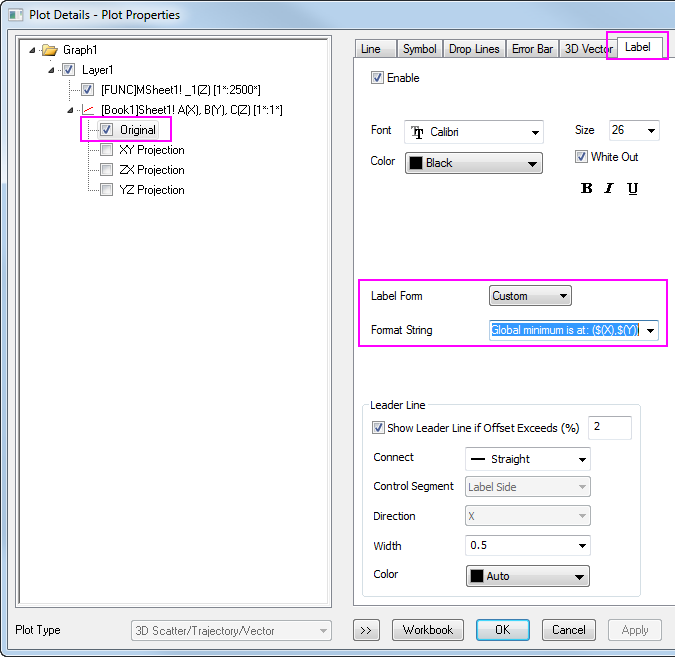675x657 pixels.
Task: Click the leader line offset percent field
Action: [610, 428]
